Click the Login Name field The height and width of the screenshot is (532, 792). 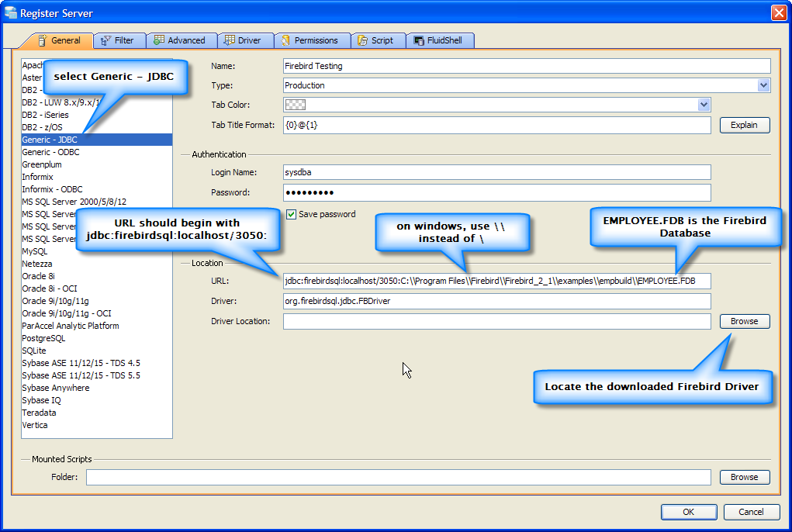click(x=497, y=172)
